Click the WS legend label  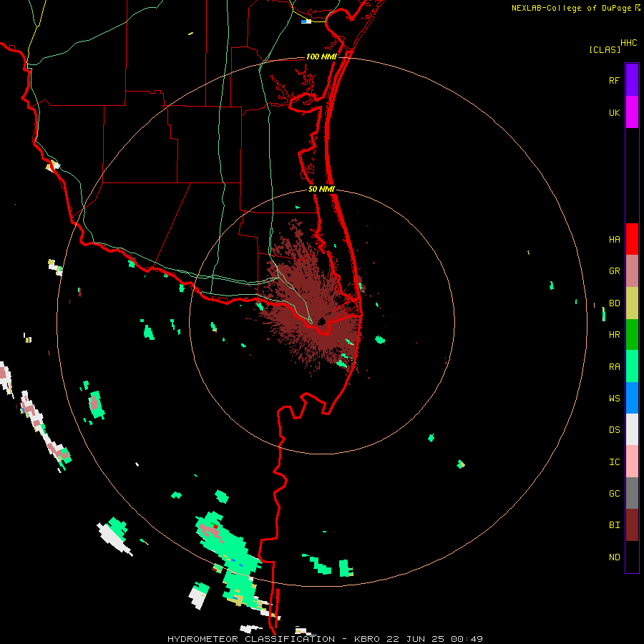point(614,399)
